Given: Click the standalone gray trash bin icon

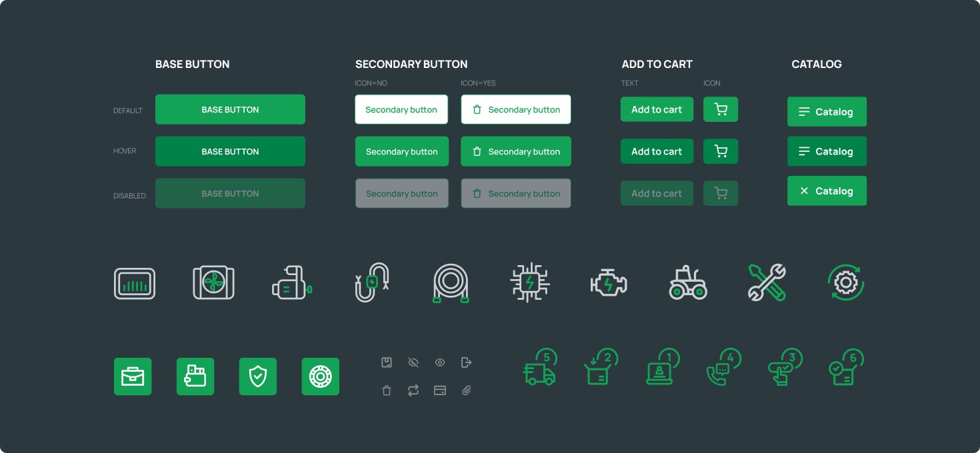Looking at the screenshot, I should pyautogui.click(x=386, y=390).
